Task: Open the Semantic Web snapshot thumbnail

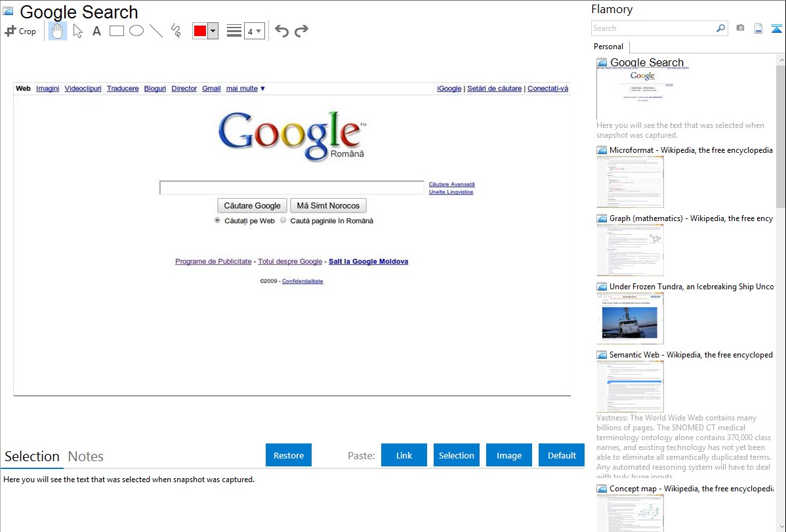Action: (x=630, y=386)
